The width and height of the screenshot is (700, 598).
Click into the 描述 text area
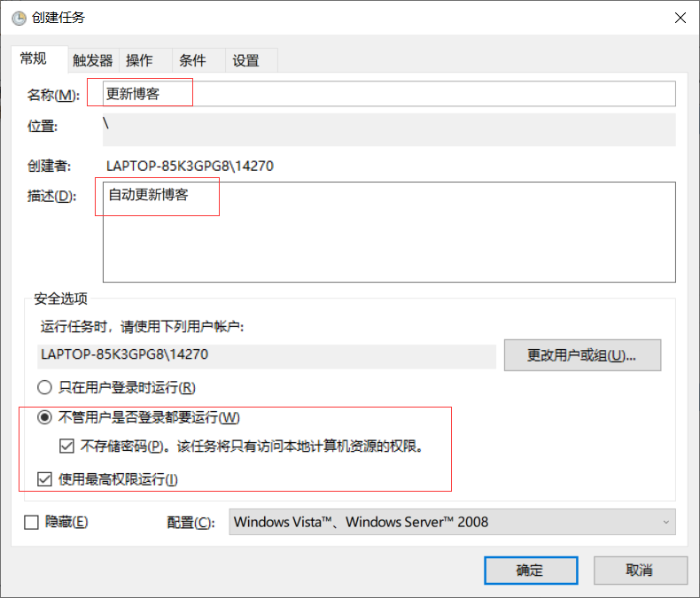point(389,232)
